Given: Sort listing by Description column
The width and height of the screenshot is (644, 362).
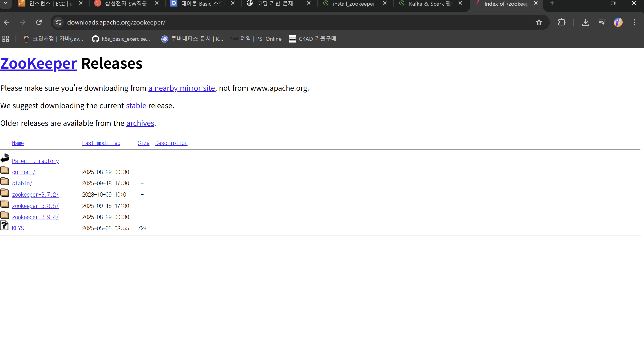Looking at the screenshot, I should [x=171, y=143].
